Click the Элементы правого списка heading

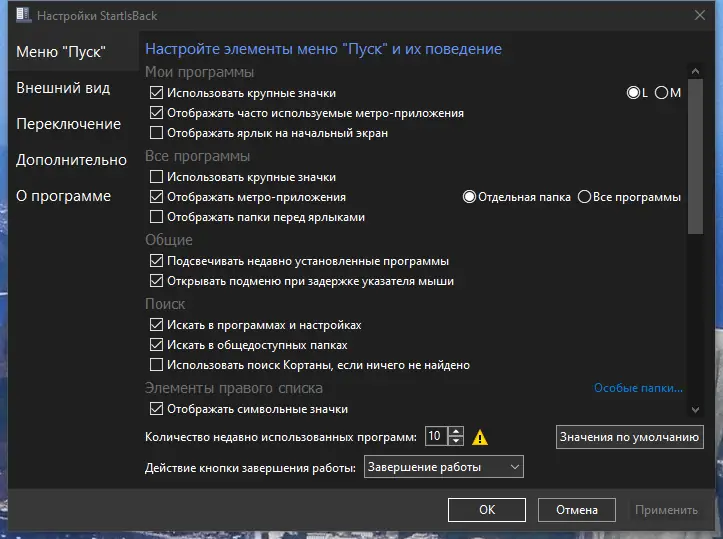[x=233, y=388]
